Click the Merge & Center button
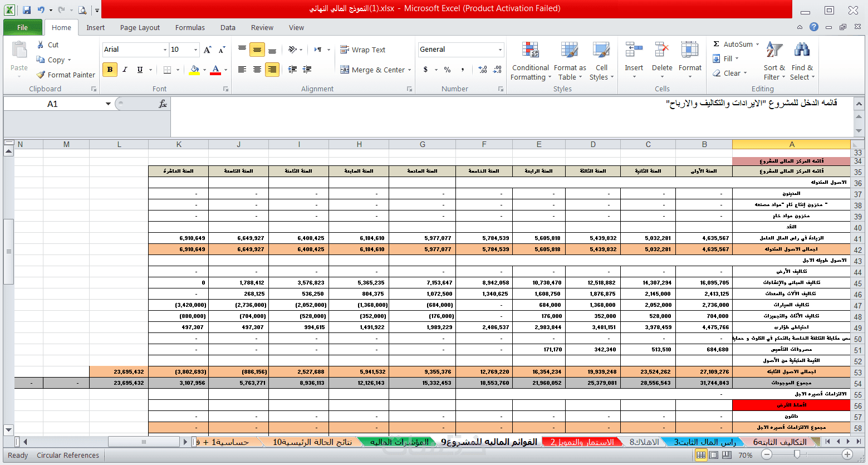 coord(376,70)
